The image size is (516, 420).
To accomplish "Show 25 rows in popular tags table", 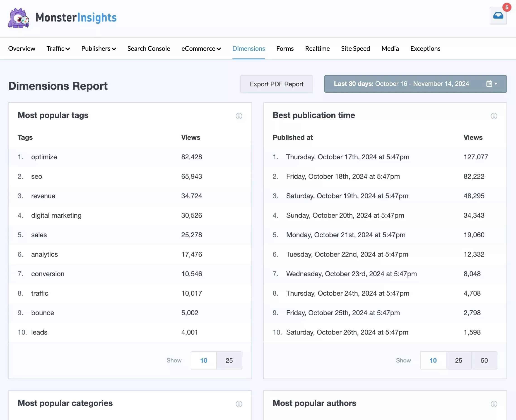I will 229,360.
